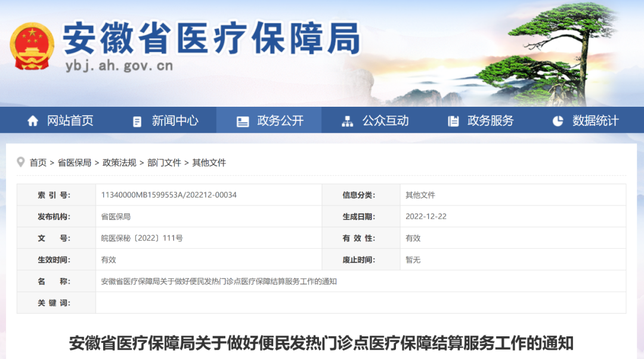Open the 政务服务 menu item
The image size is (644, 359).
click(491, 121)
